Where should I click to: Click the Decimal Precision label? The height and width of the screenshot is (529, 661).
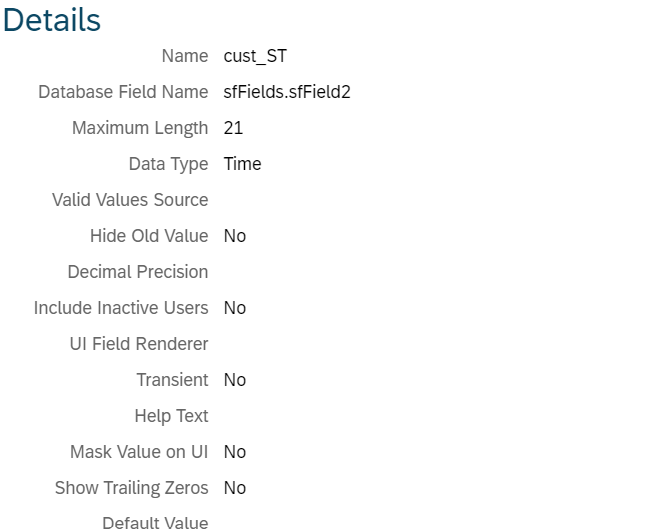pyautogui.click(x=138, y=272)
